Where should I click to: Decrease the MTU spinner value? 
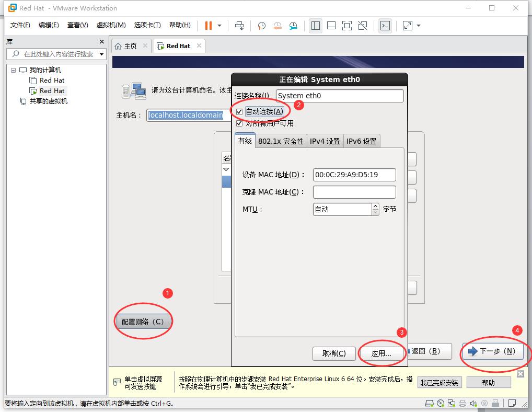tap(375, 212)
